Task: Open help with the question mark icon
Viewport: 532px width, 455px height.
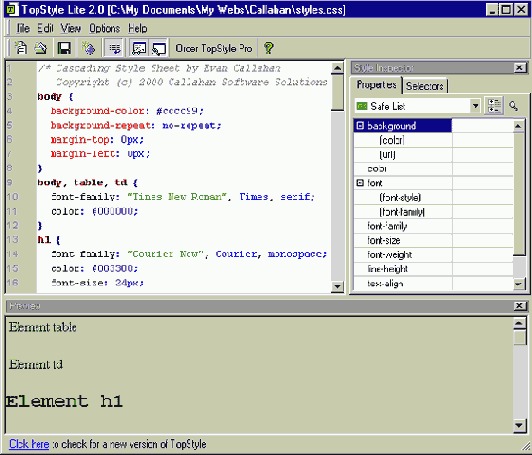Action: [x=268, y=48]
